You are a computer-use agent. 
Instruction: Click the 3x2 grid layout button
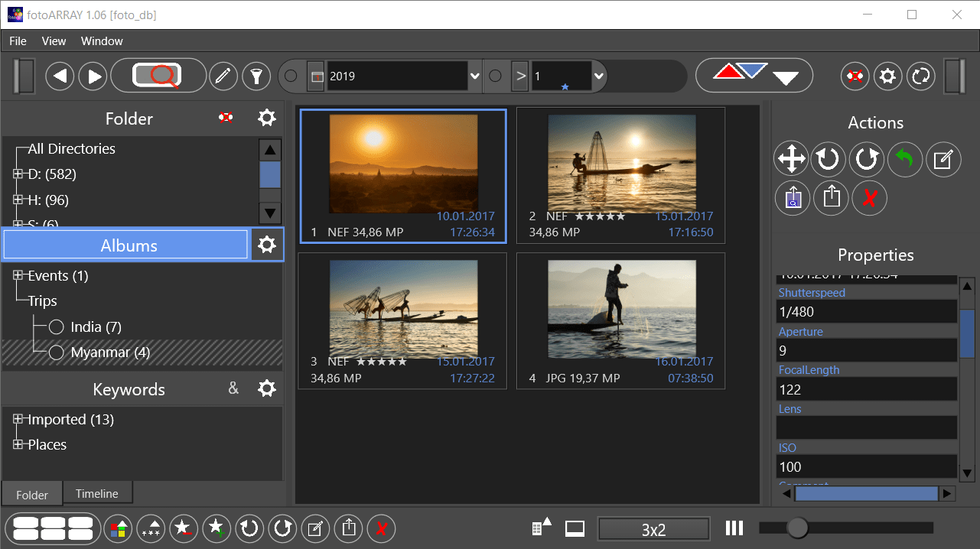coord(653,529)
